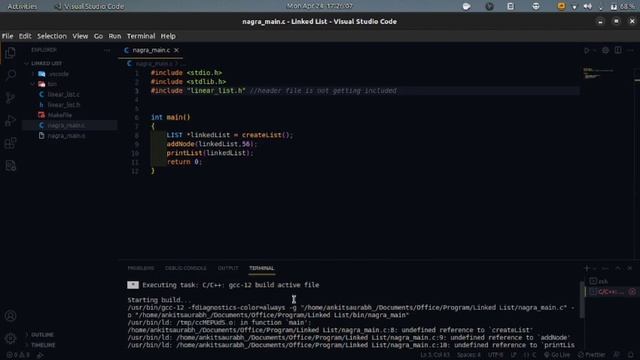The height and width of the screenshot is (360, 640).
Task: Select the TERMINAL panel tab
Action: (x=262, y=268)
